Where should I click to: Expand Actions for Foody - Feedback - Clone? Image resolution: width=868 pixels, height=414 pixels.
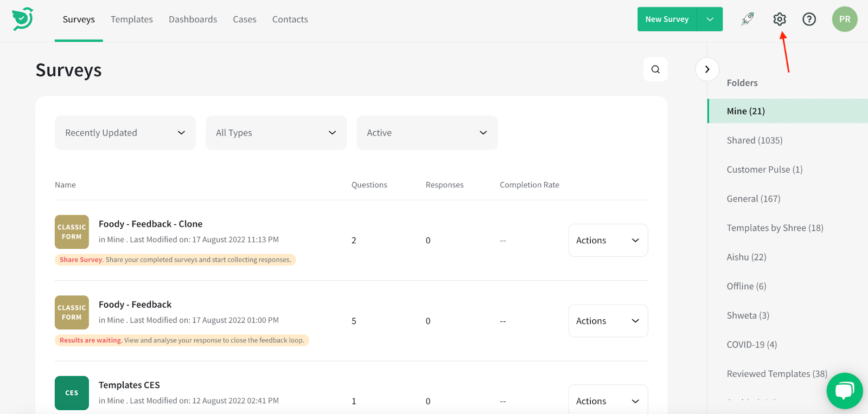[608, 240]
